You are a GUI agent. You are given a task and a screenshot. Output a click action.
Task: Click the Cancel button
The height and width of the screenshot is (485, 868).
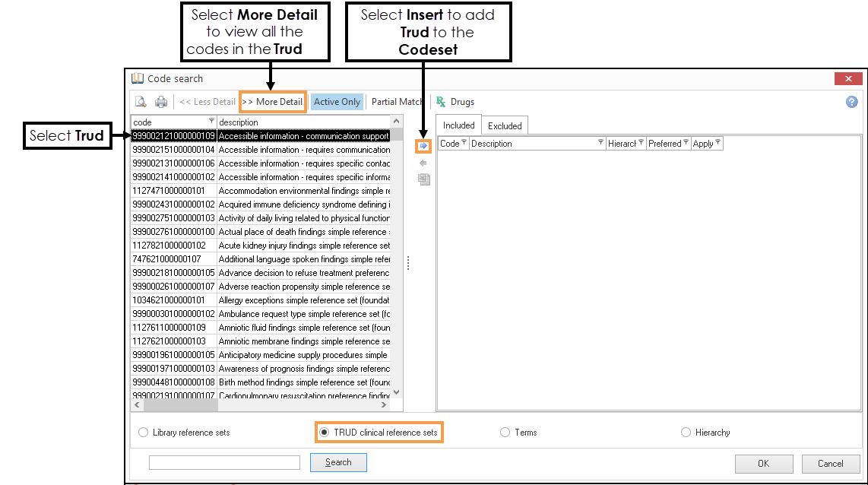(830, 463)
